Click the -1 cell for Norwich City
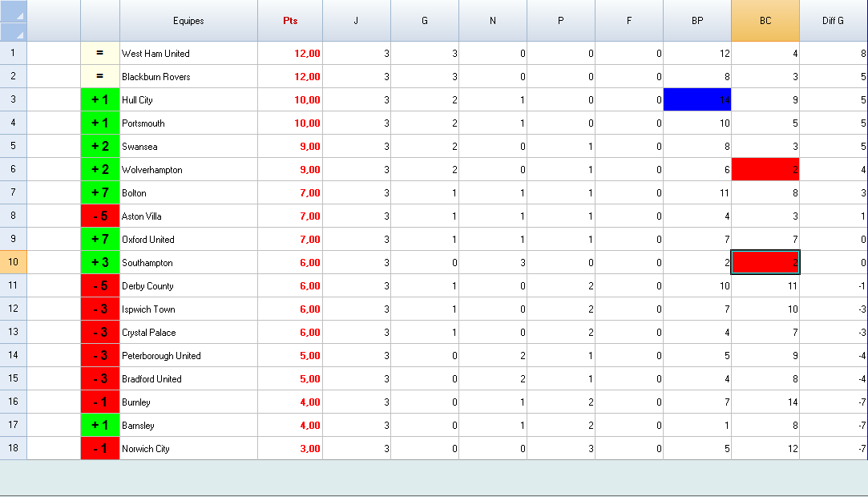 click(100, 448)
